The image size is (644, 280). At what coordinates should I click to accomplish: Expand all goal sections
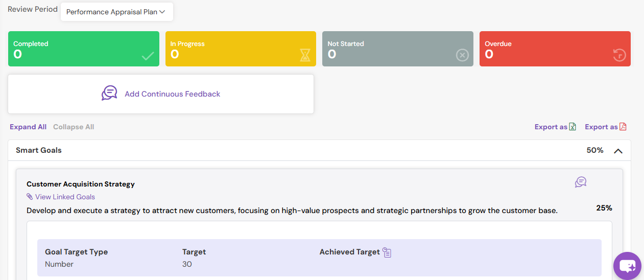point(28,127)
